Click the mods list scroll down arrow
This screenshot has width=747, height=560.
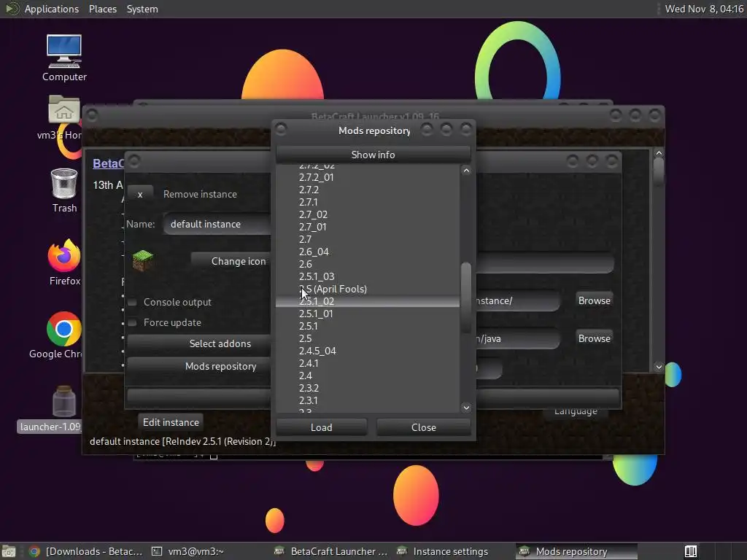coord(466,408)
